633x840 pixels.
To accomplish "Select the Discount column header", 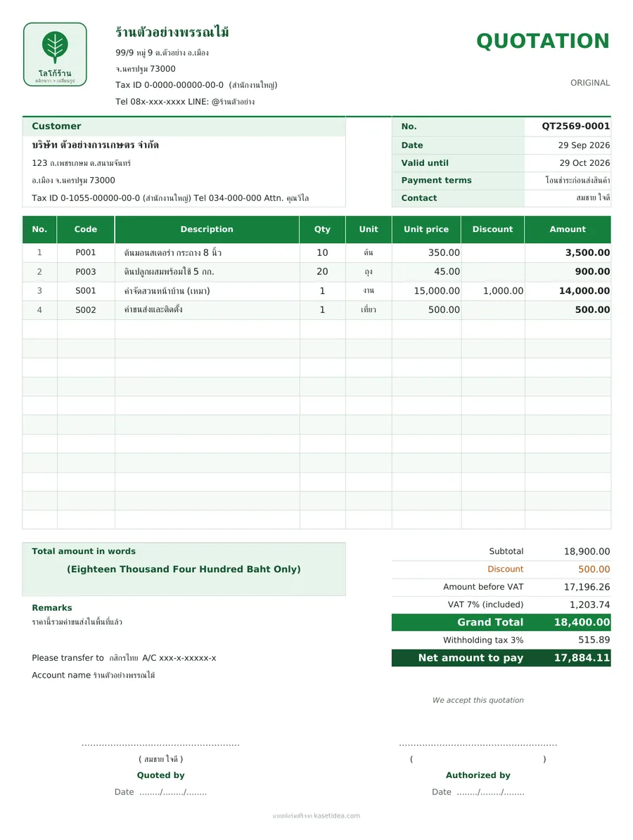I will click(x=492, y=229).
